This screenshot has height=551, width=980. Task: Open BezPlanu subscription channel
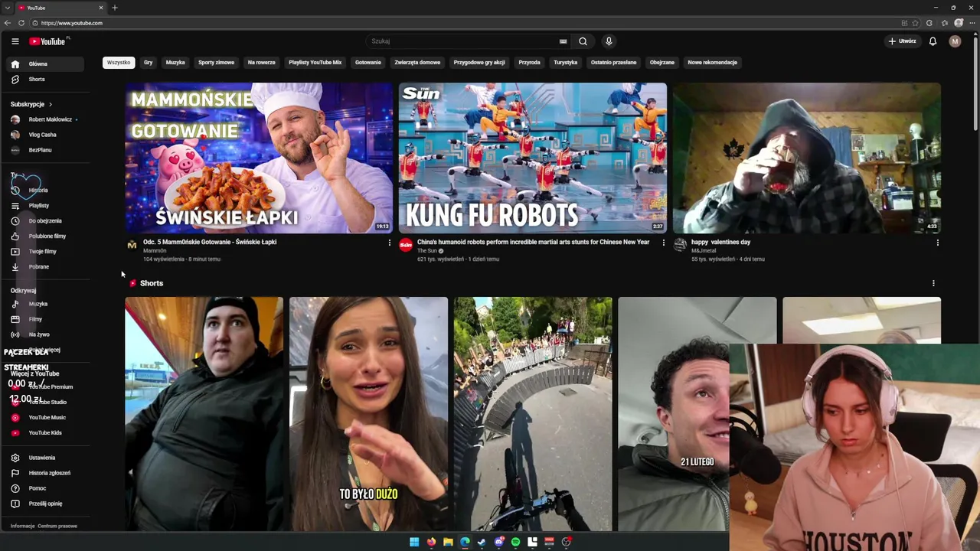tap(46, 150)
